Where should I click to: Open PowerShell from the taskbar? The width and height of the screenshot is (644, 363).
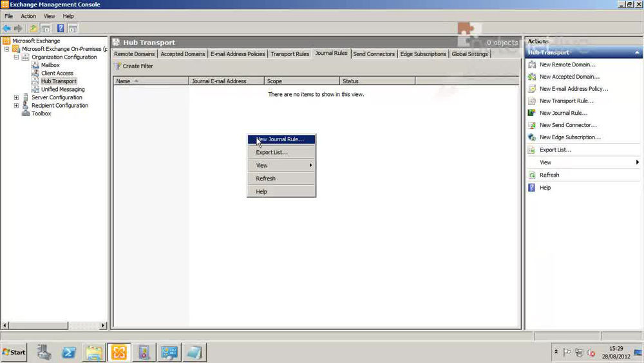69,352
